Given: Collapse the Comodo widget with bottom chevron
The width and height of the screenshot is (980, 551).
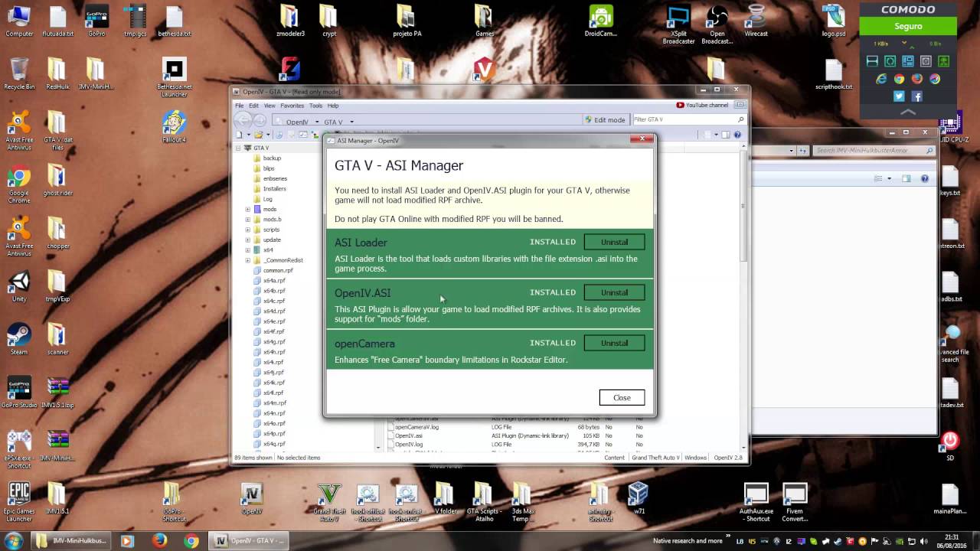Looking at the screenshot, I should pyautogui.click(x=908, y=112).
